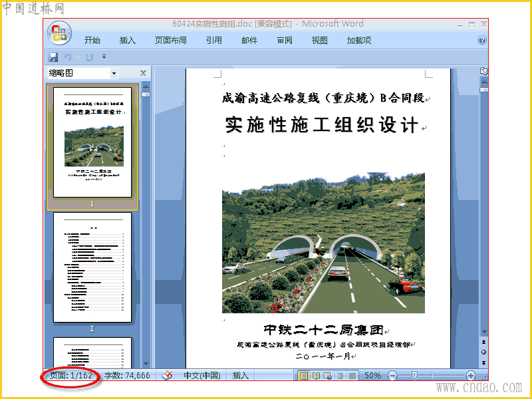Switch to Full Screen Reading view
The image size is (532, 399).
(x=317, y=376)
